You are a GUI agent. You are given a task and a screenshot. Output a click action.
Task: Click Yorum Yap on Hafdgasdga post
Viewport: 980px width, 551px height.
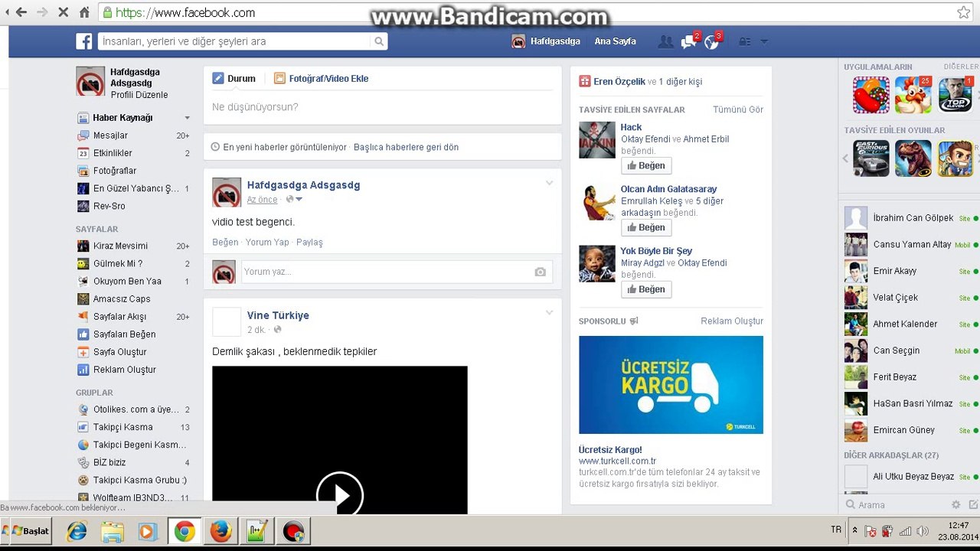pyautogui.click(x=267, y=242)
